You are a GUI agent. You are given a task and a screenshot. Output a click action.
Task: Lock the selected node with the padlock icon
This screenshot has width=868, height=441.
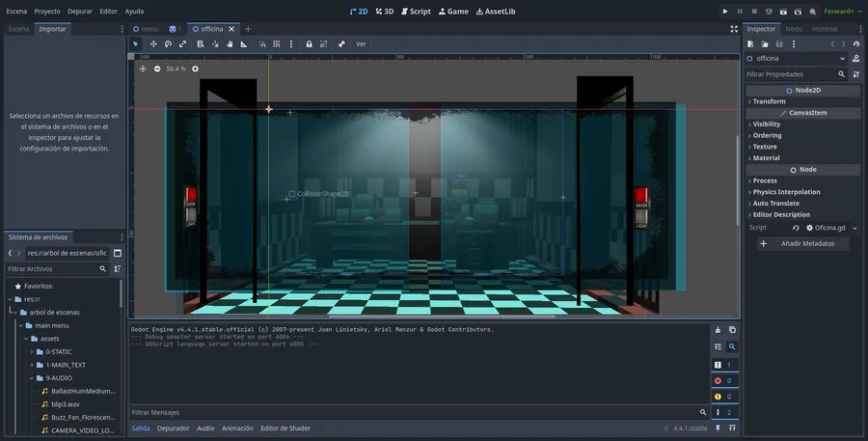coord(309,43)
